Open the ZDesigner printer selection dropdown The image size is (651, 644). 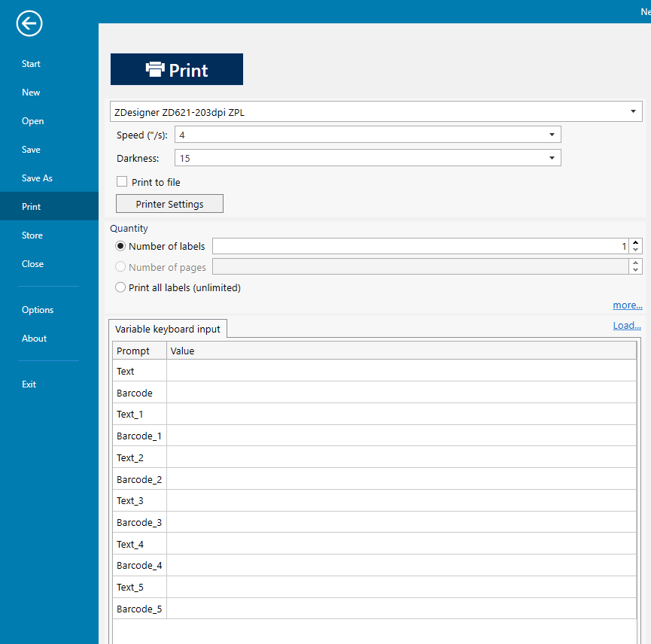pyautogui.click(x=633, y=111)
